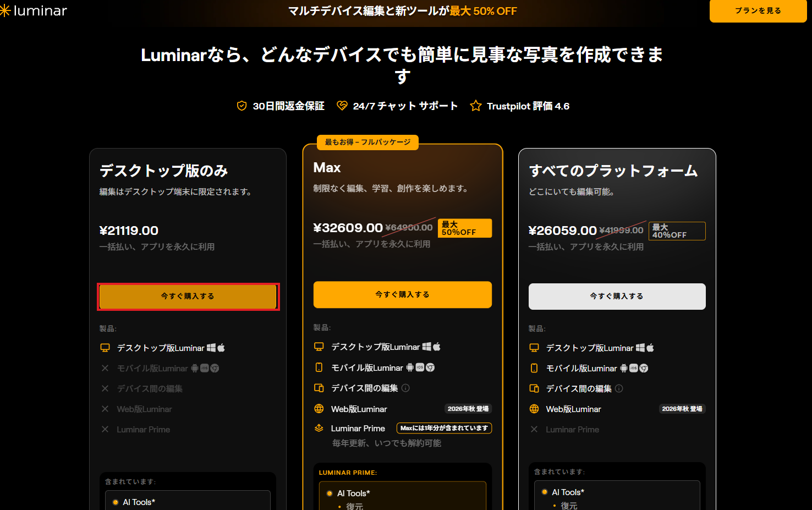Click the AI Tools* item in the すべてのプラットフォーム card

click(x=568, y=492)
